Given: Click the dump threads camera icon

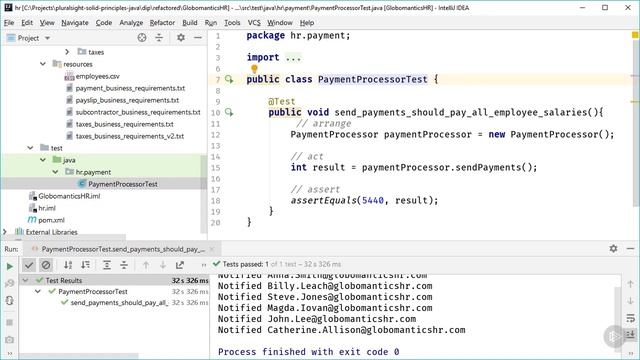Looking at the screenshot, I should click(9, 340).
